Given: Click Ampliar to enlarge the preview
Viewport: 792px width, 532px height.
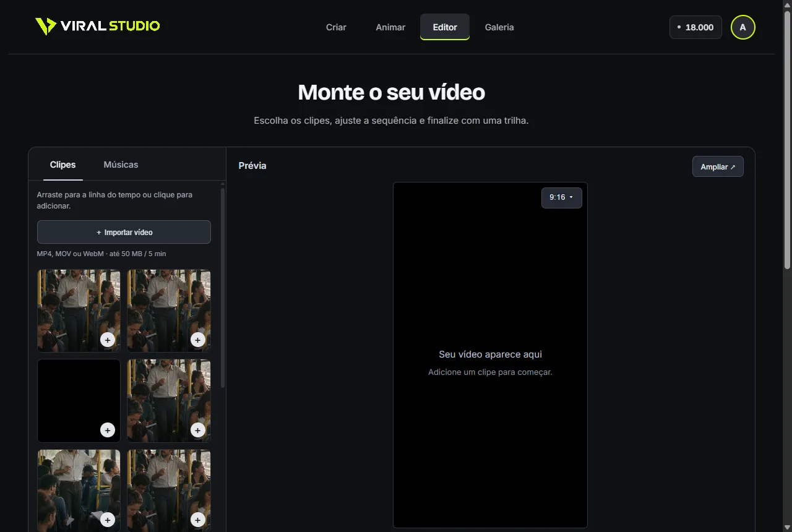Looking at the screenshot, I should pos(718,167).
